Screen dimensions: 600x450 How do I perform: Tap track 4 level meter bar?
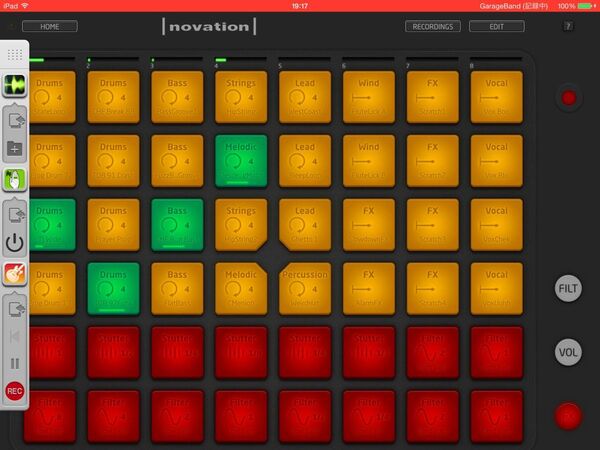pyautogui.click(x=241, y=60)
